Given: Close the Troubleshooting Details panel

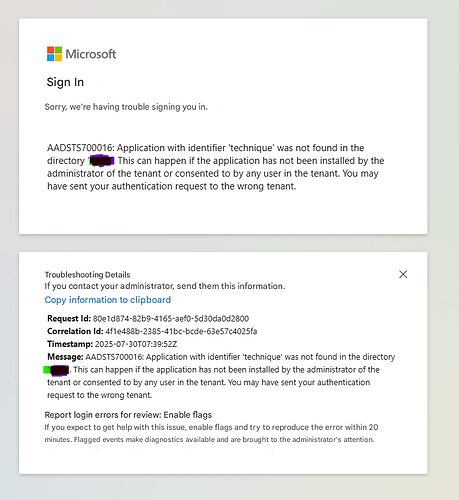Looking at the screenshot, I should click(403, 274).
